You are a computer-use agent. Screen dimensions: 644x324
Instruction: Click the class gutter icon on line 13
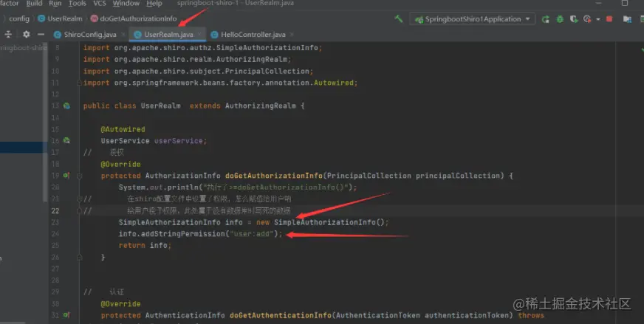point(66,106)
